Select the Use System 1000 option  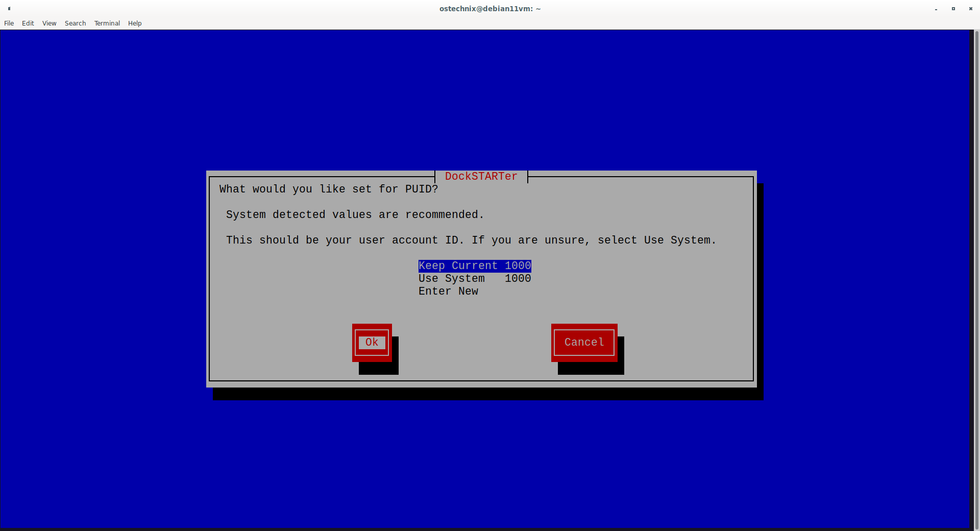point(475,279)
